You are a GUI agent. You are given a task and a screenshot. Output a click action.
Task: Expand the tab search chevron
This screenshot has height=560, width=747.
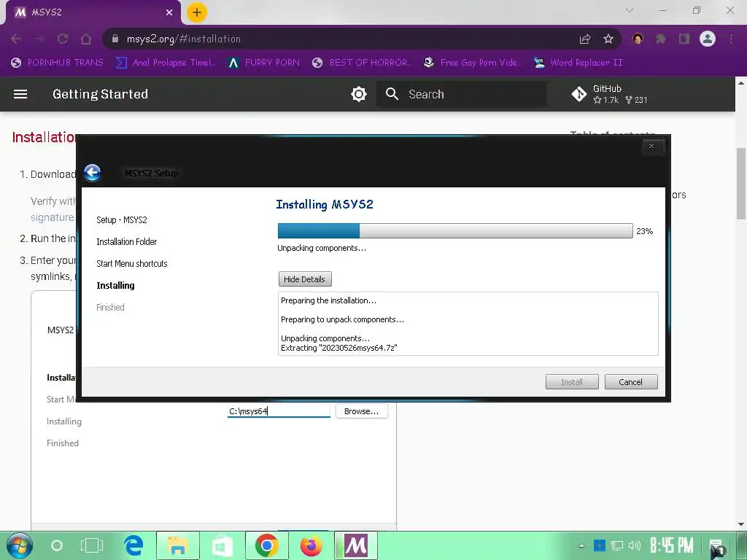[630, 10]
